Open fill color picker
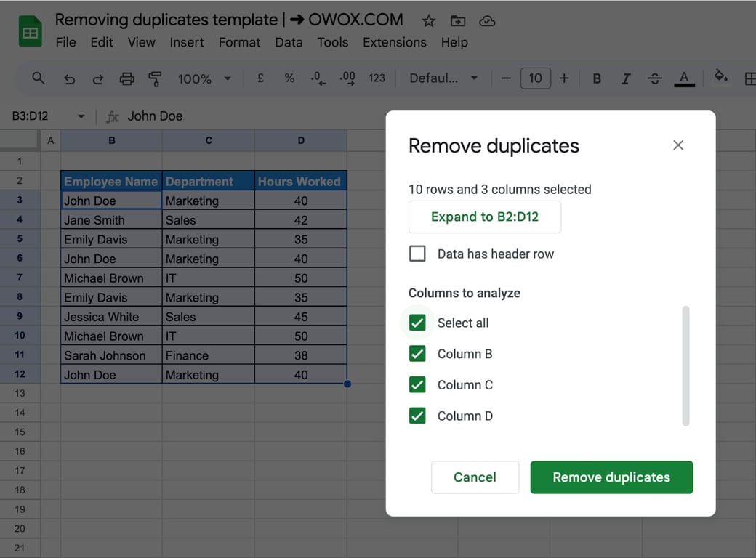Screen dimensions: 756x558 pos(721,76)
